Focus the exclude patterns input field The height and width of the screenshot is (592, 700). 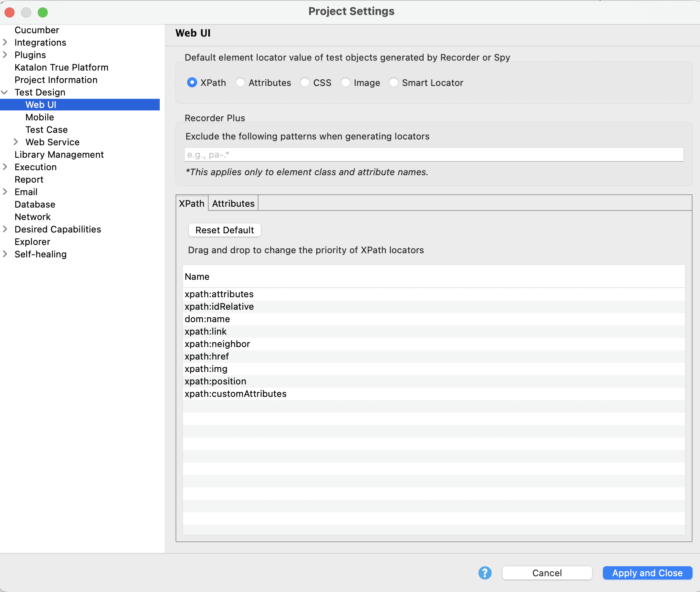[434, 155]
